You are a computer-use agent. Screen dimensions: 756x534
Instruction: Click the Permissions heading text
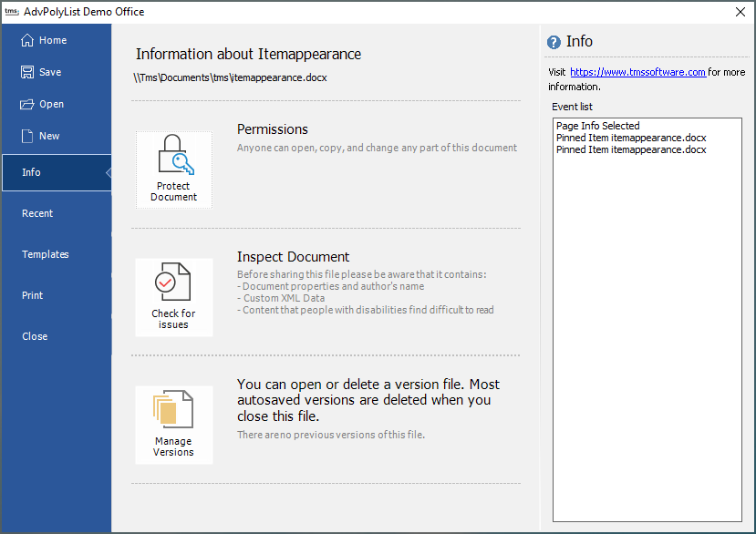tap(273, 129)
